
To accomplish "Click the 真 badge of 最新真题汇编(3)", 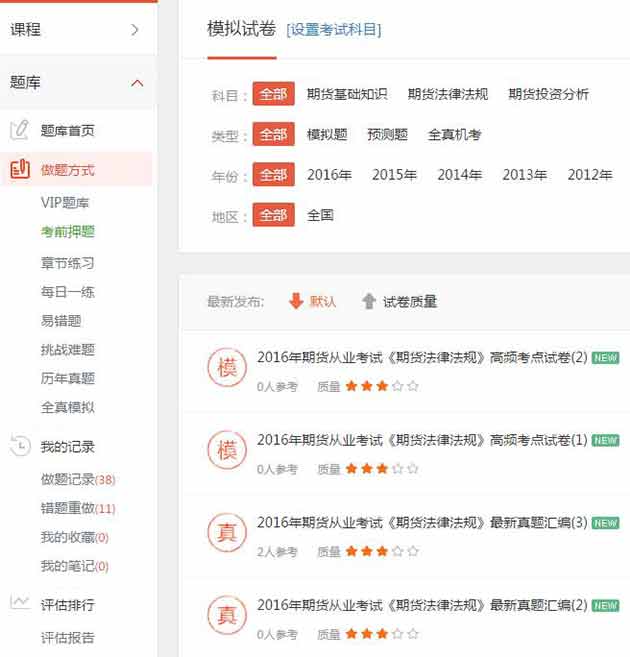I will pyautogui.click(x=225, y=531).
